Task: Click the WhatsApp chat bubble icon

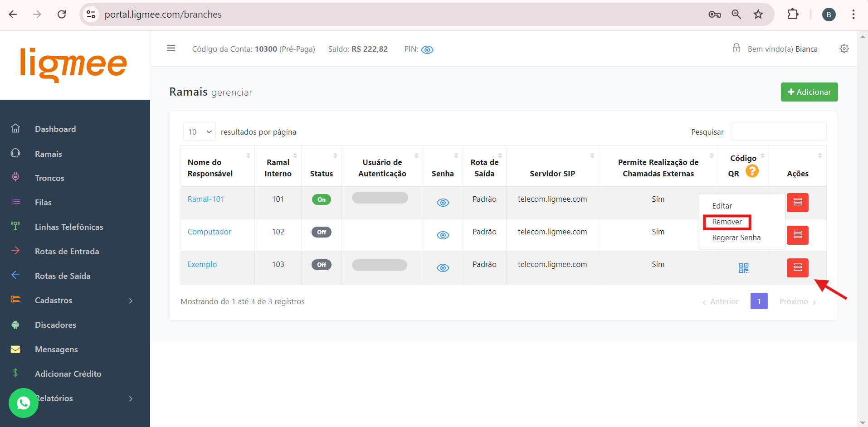Action: 23,403
